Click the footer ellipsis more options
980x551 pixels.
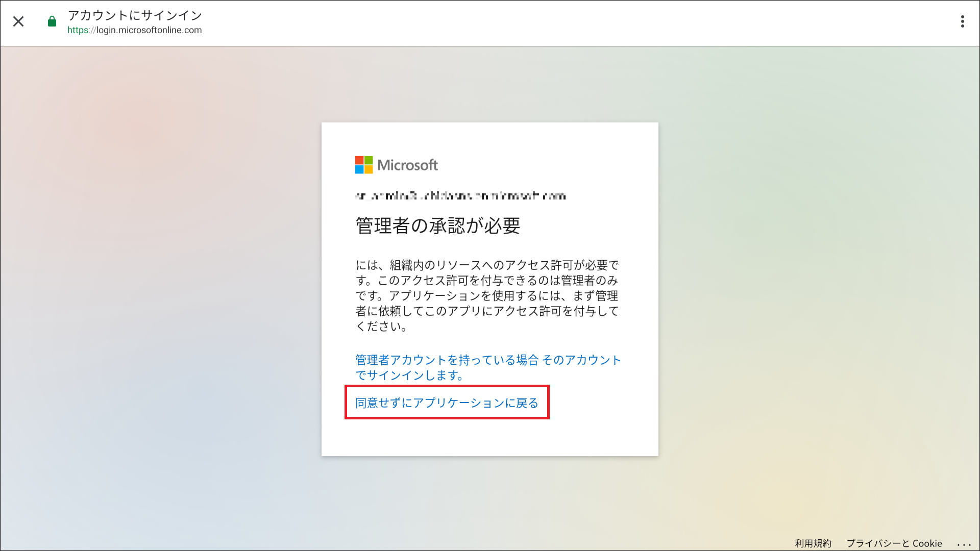[964, 544]
